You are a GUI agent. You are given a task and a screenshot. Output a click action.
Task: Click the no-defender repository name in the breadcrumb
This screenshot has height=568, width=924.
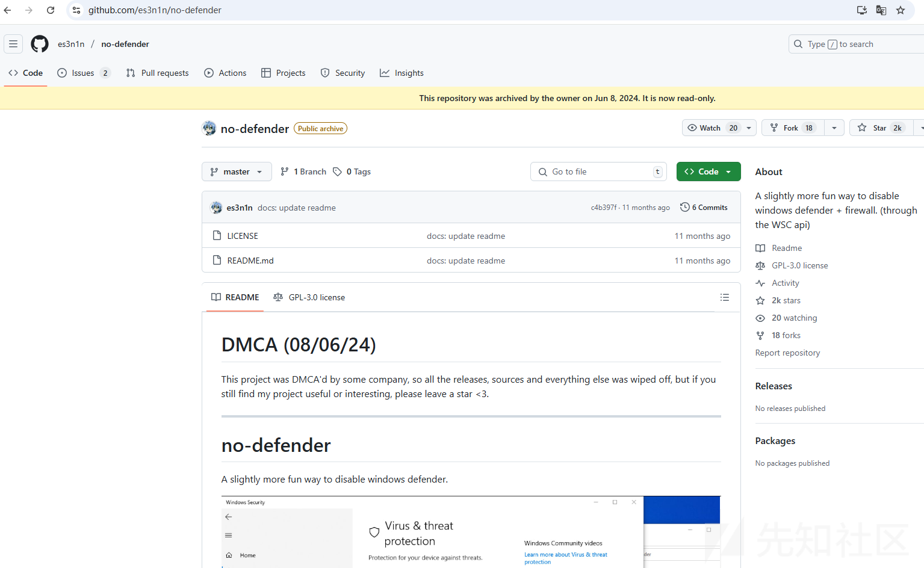(x=125, y=44)
